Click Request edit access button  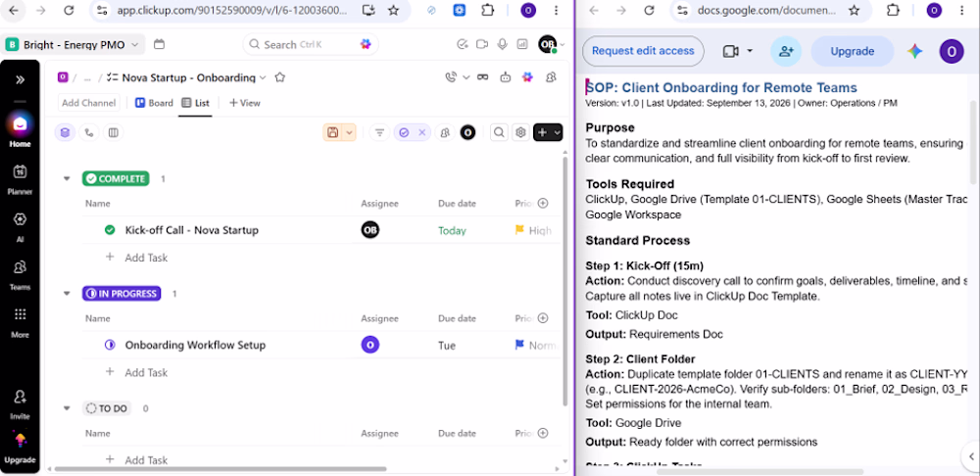[x=643, y=51]
